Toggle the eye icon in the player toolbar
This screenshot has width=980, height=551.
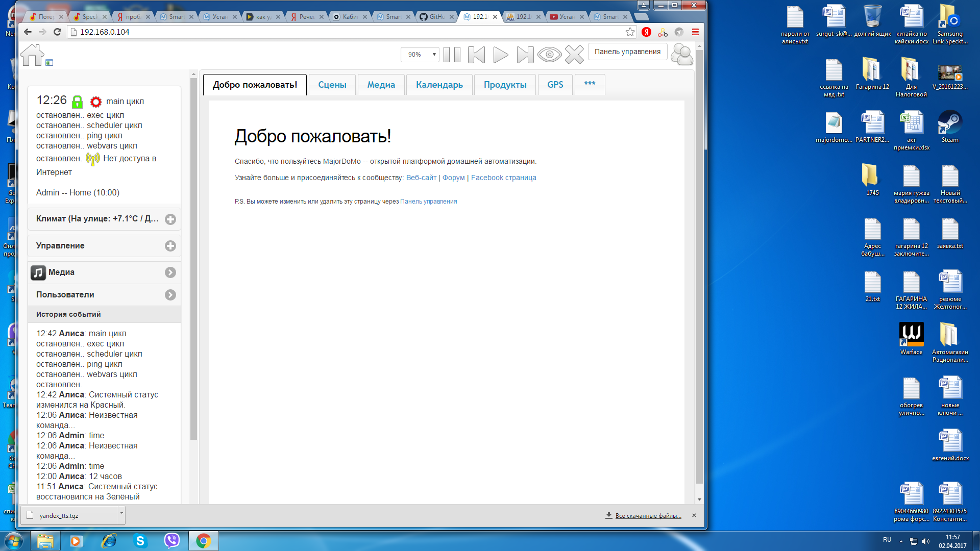pos(549,55)
